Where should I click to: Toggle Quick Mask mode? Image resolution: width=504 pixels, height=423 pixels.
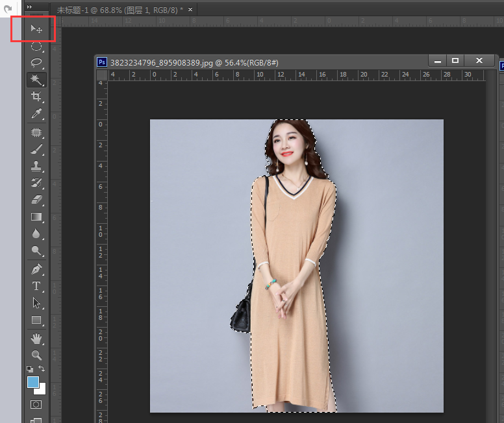click(36, 404)
